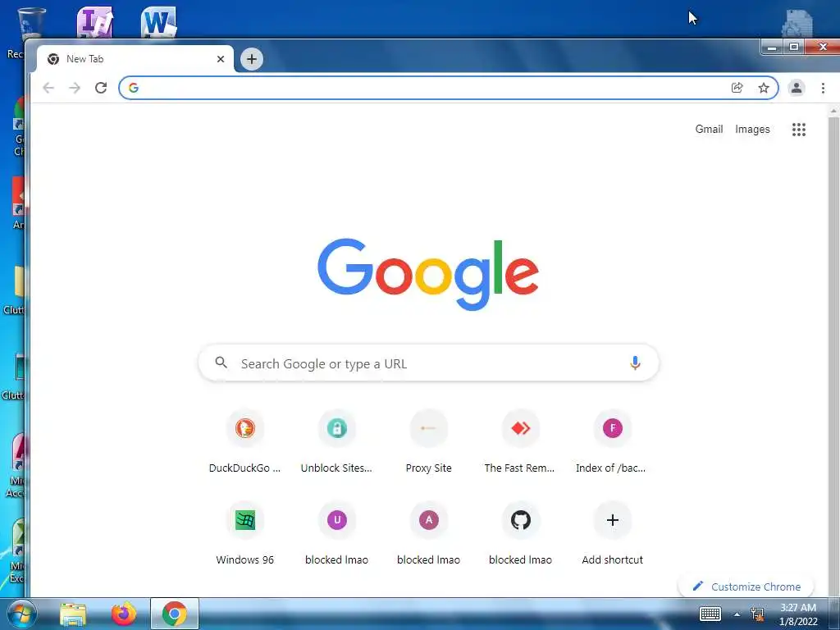Click the share page icon in address bar

pyautogui.click(x=737, y=88)
